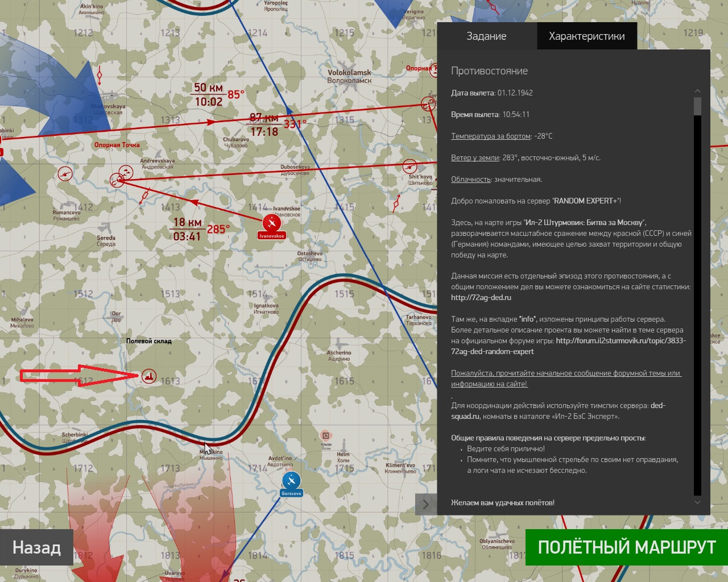Click the 'Опорная Точка' label near Andreevskaya

pyautogui.click(x=117, y=145)
